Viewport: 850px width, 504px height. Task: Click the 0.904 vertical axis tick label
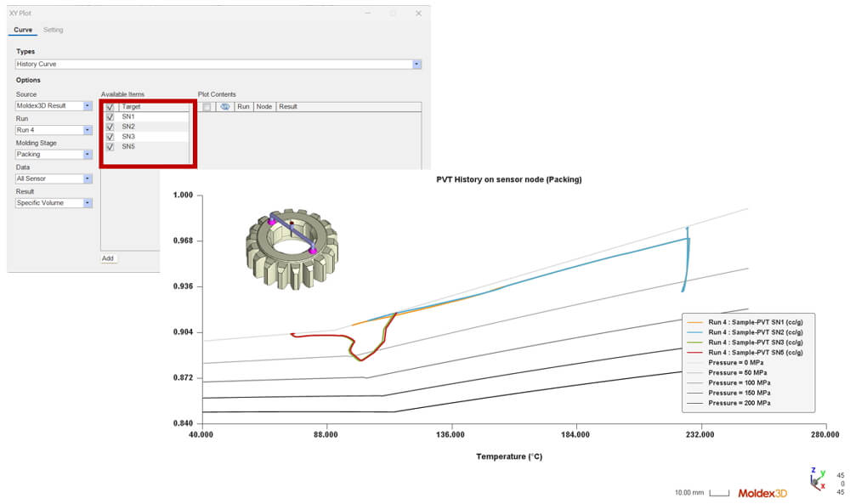(x=183, y=332)
